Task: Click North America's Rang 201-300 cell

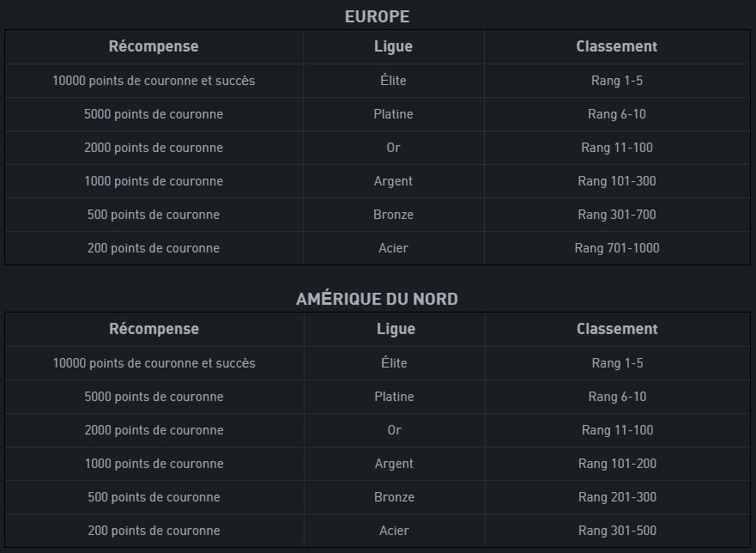Action: (x=618, y=496)
